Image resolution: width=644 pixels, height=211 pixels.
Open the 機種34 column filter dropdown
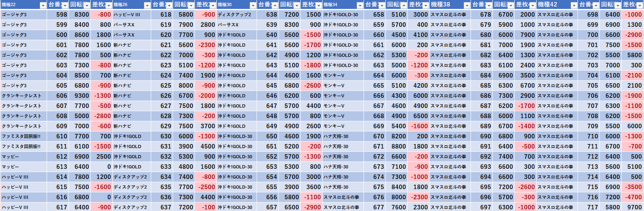(x=360, y=5)
